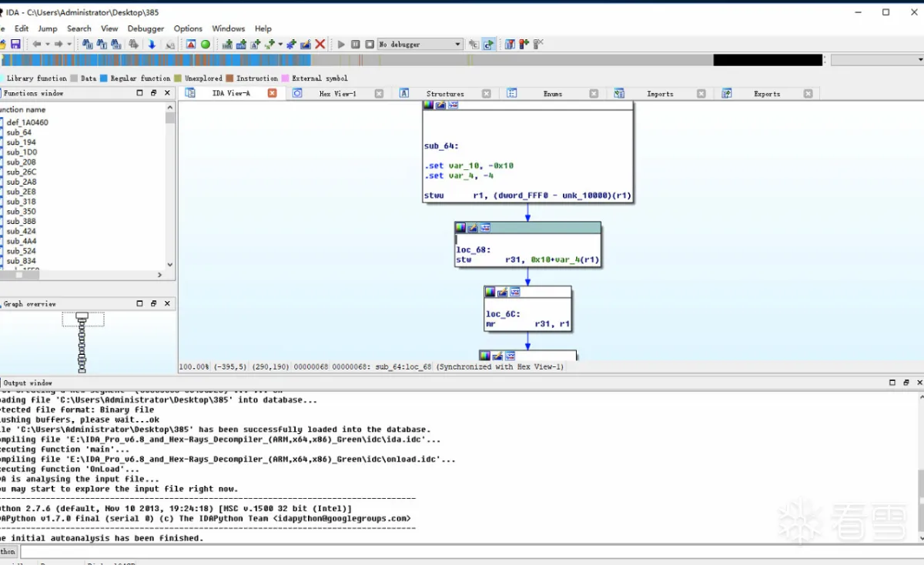Float the Output window panel
This screenshot has width=924, height=565.
click(906, 383)
